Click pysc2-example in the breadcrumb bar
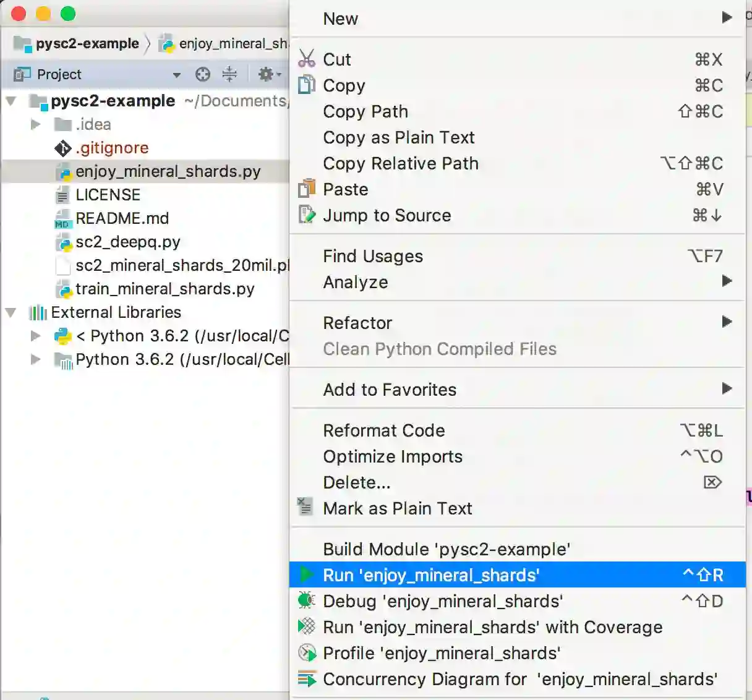The image size is (752, 700). tap(87, 44)
